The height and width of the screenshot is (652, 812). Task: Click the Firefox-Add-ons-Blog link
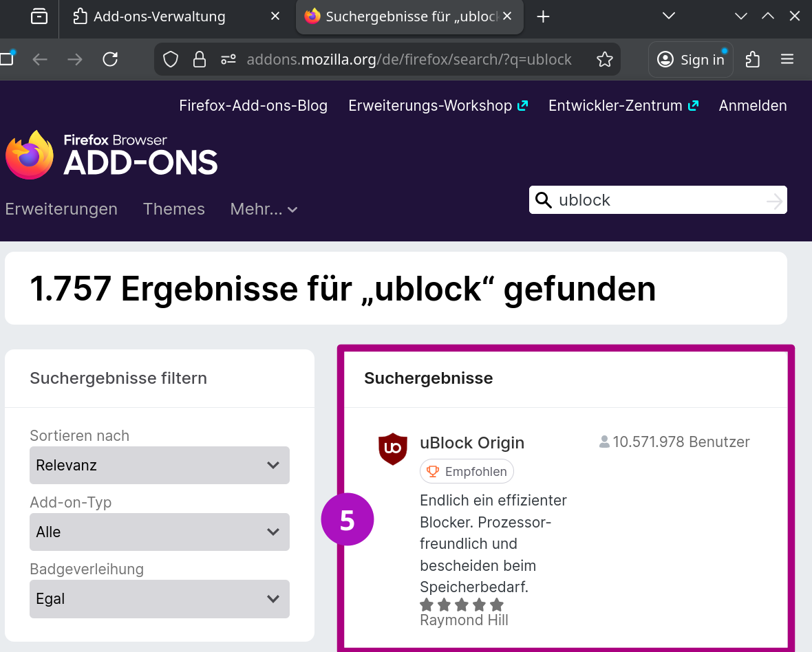click(253, 105)
